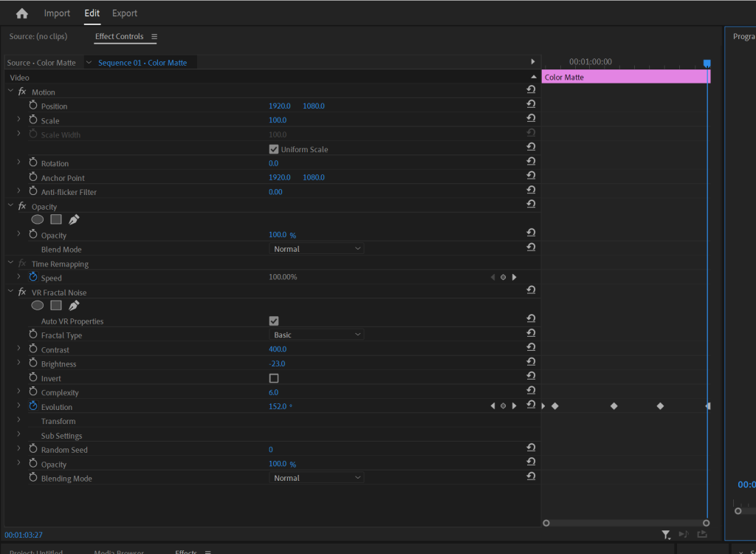Collapse the VR Fractal Noise effect
The width and height of the screenshot is (756, 554).
(x=10, y=292)
